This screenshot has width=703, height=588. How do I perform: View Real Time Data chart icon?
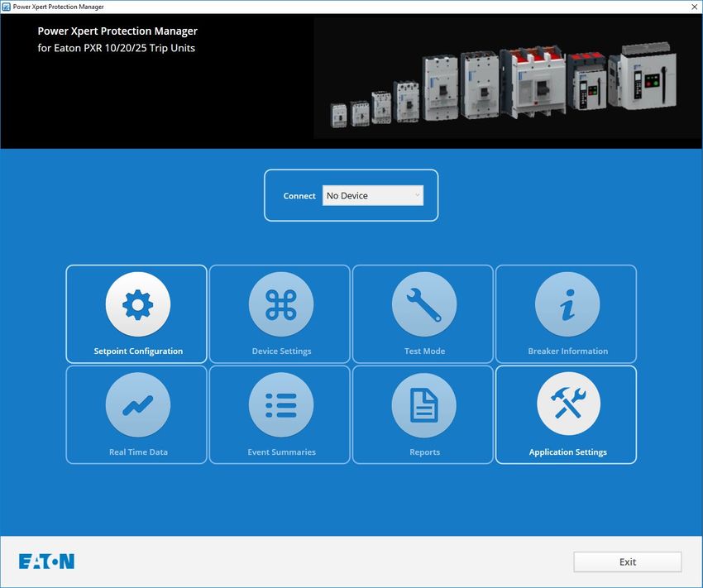point(137,404)
